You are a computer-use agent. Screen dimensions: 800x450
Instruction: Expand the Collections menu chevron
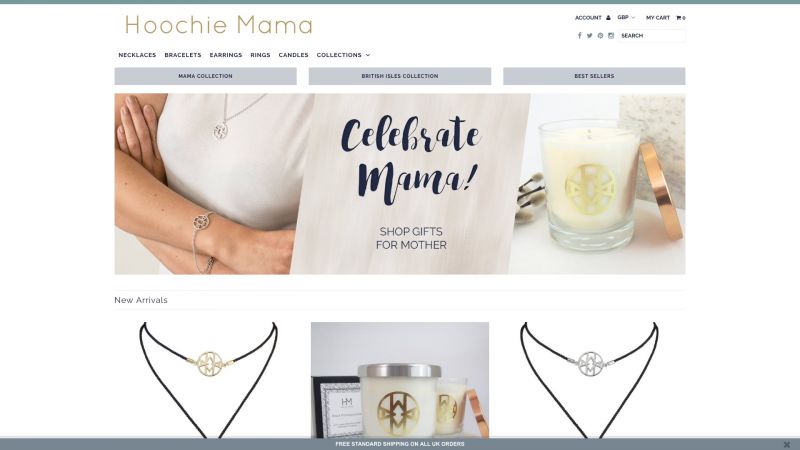[368, 55]
